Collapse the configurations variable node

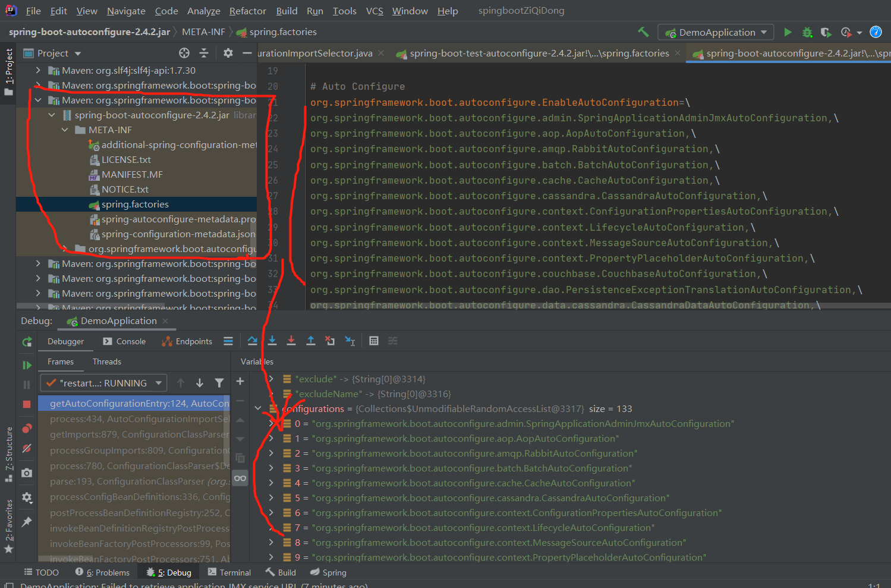(x=258, y=408)
